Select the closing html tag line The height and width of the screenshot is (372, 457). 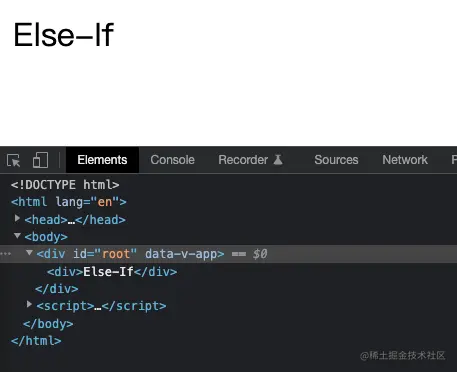click(36, 341)
